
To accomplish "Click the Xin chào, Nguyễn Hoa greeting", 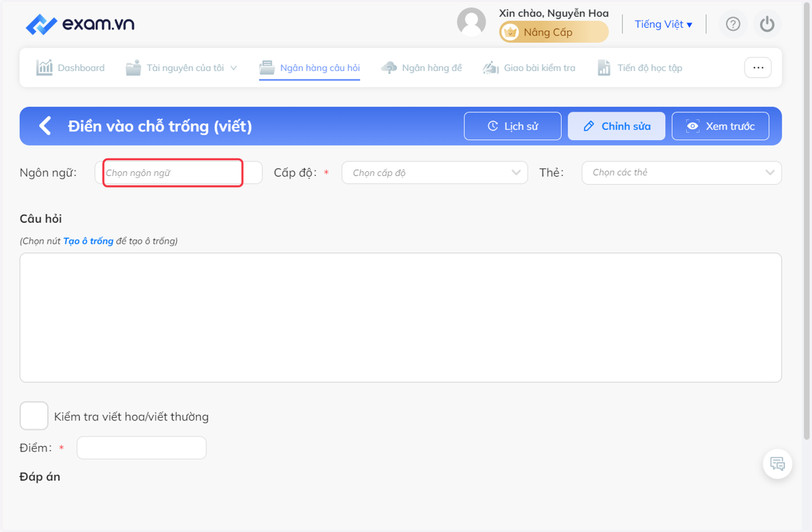I will 554,13.
